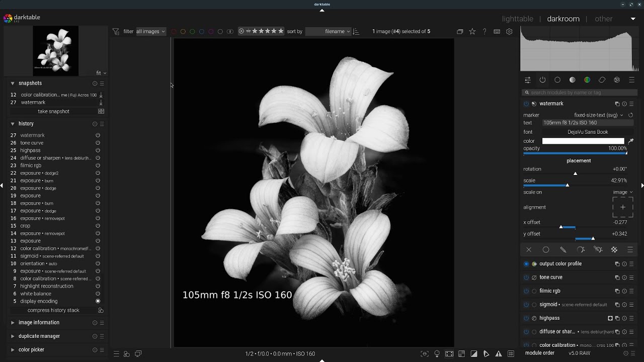Open second darkroom window
The image size is (644, 362).
point(138,354)
